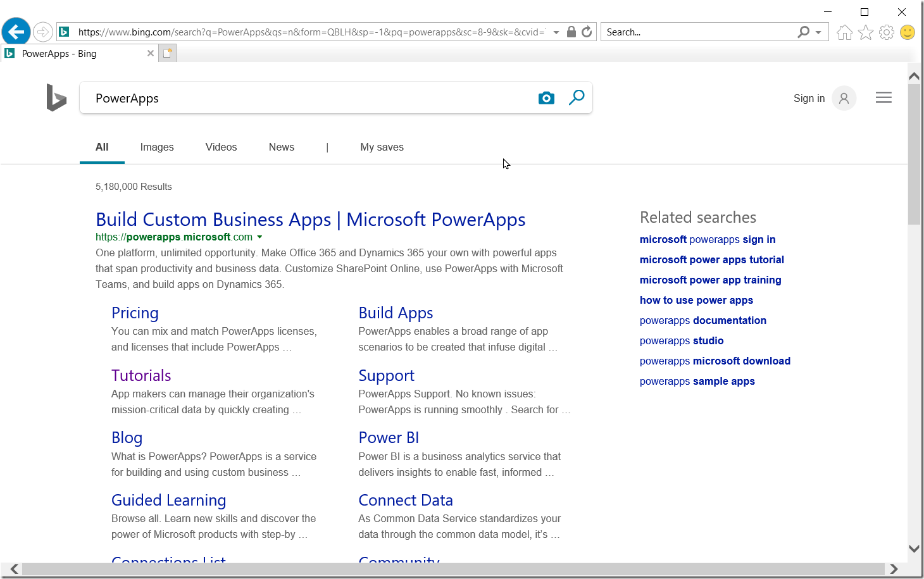Click related search microsoft power app training

710,280
